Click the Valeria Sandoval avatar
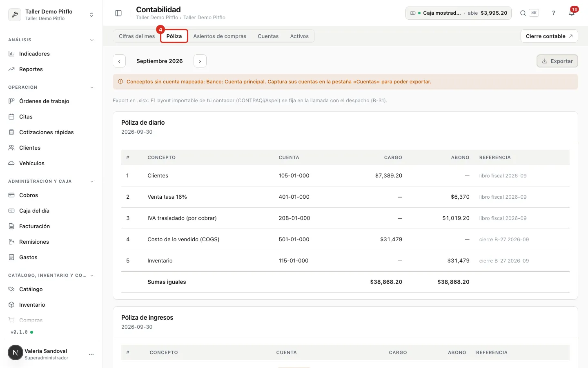The width and height of the screenshot is (588, 368). [x=16, y=352]
